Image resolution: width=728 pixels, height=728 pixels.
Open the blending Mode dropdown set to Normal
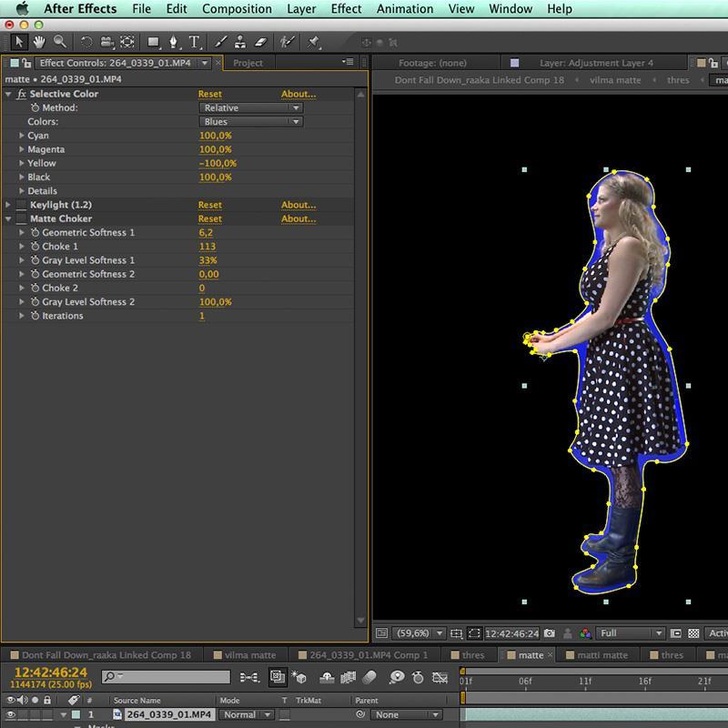[x=245, y=714]
